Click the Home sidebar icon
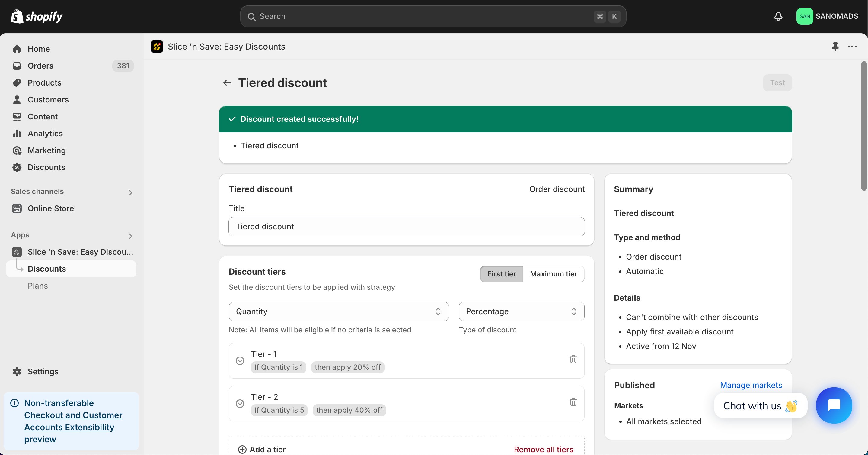Screen dimensions: 868x455 tap(17, 49)
